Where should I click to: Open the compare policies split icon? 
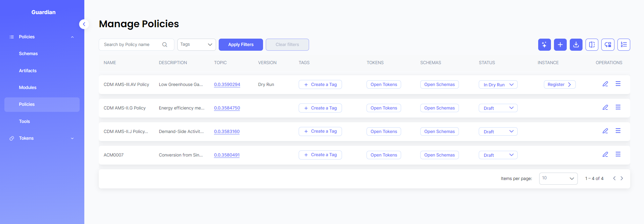[x=592, y=45]
